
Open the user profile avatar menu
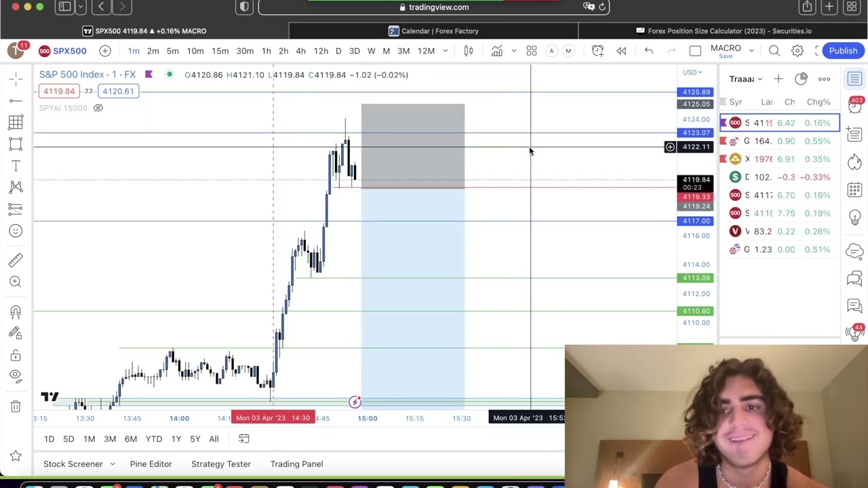pos(16,51)
